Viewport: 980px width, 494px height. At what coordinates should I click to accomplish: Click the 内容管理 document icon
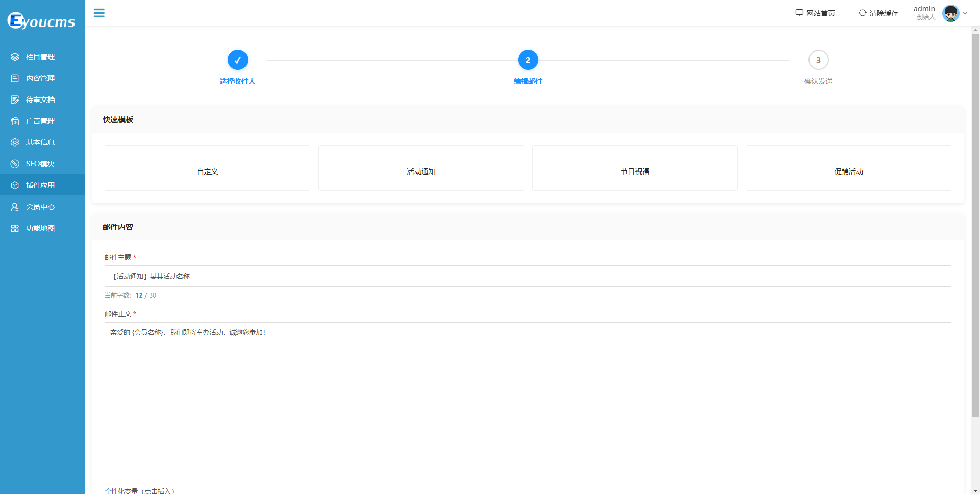15,78
